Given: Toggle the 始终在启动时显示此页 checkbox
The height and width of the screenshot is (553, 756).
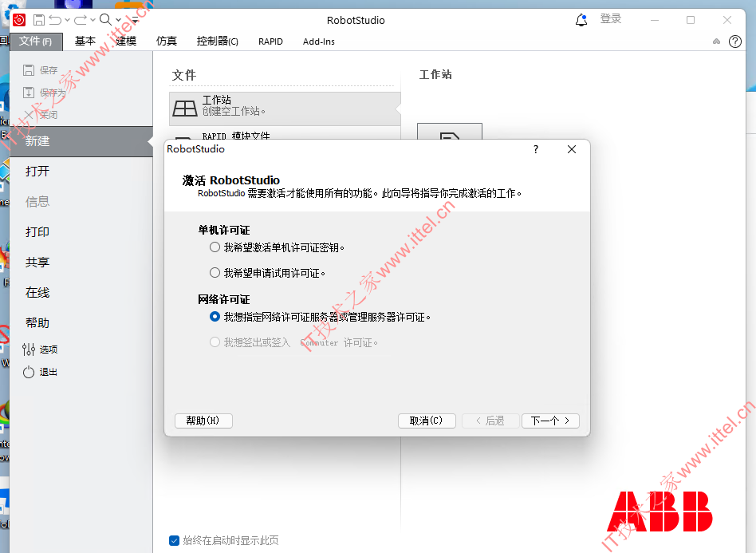Looking at the screenshot, I should click(x=174, y=540).
